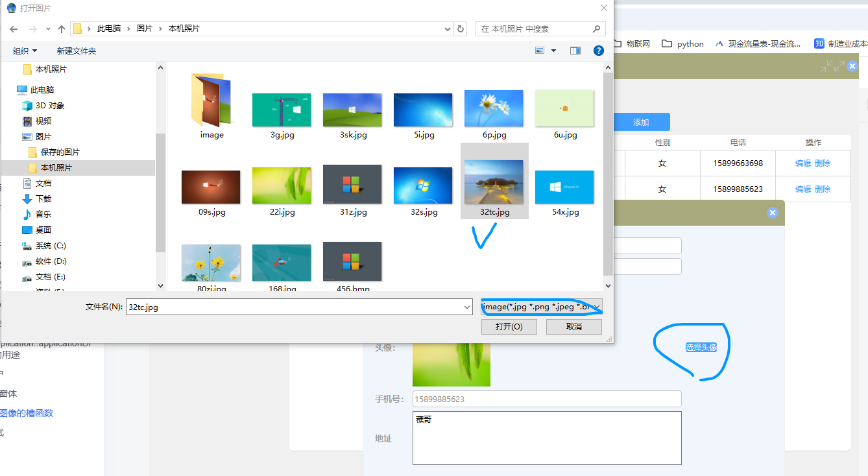Click 编辑 for 15899885623 row
Screen dimensions: 868x476
point(803,189)
